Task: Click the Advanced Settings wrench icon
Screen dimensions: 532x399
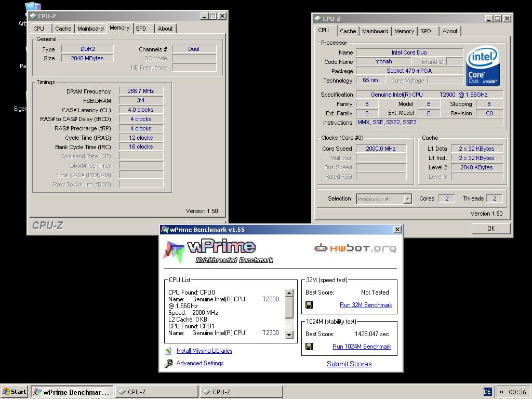Action: coord(168,363)
